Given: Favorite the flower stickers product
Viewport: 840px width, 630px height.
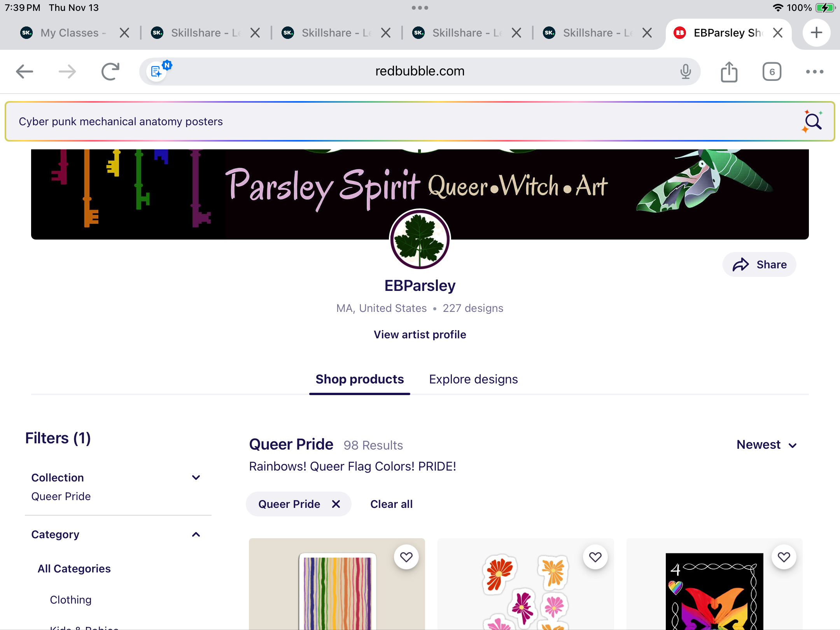Looking at the screenshot, I should coord(595,557).
